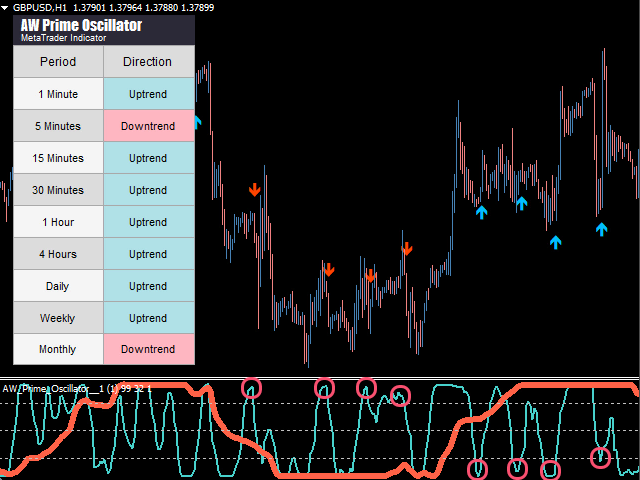640x480 pixels.
Task: Click the Monthly Downtrend pink cell
Action: pos(148,350)
